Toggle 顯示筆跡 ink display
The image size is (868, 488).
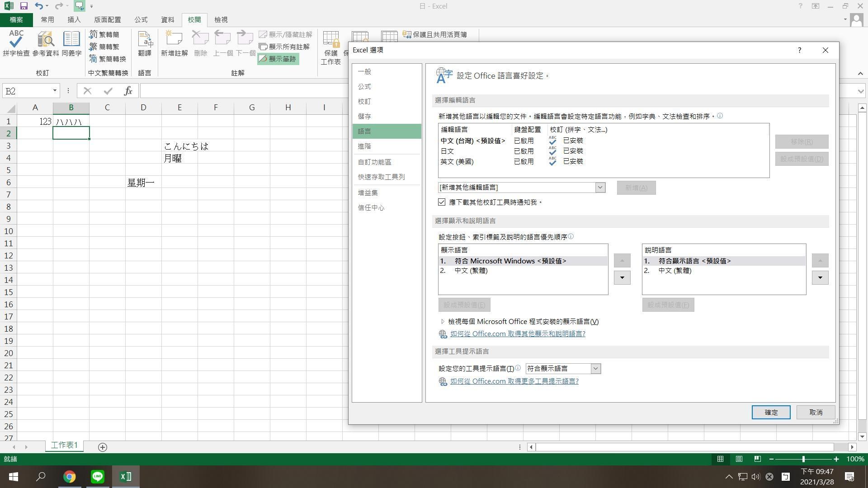click(x=278, y=59)
